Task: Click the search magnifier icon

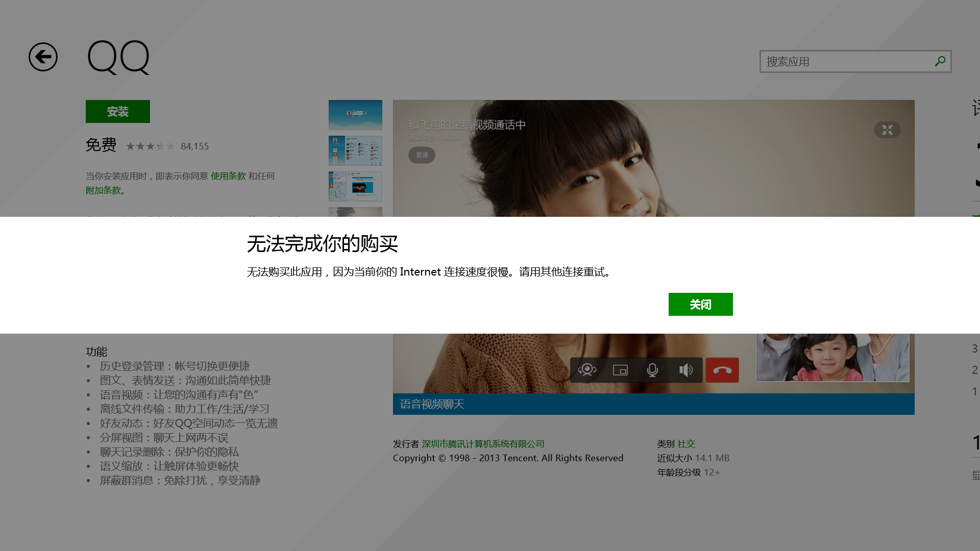Action: (x=940, y=61)
